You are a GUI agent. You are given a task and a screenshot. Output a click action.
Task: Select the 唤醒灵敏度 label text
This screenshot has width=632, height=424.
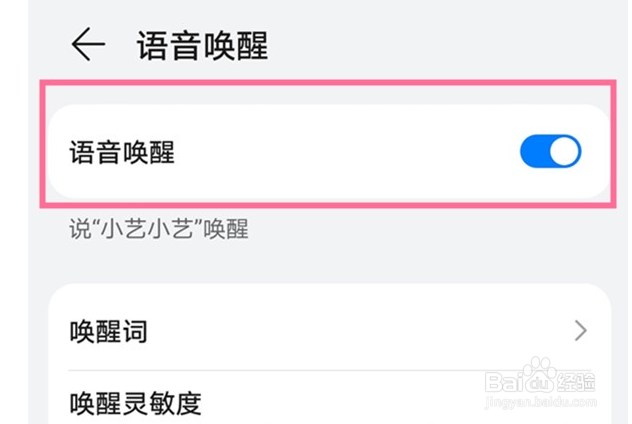135,404
